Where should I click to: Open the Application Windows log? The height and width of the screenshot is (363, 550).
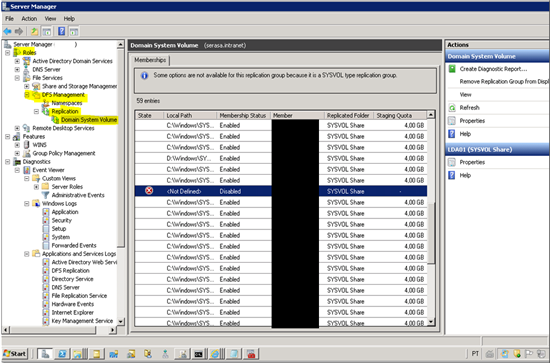click(x=65, y=212)
